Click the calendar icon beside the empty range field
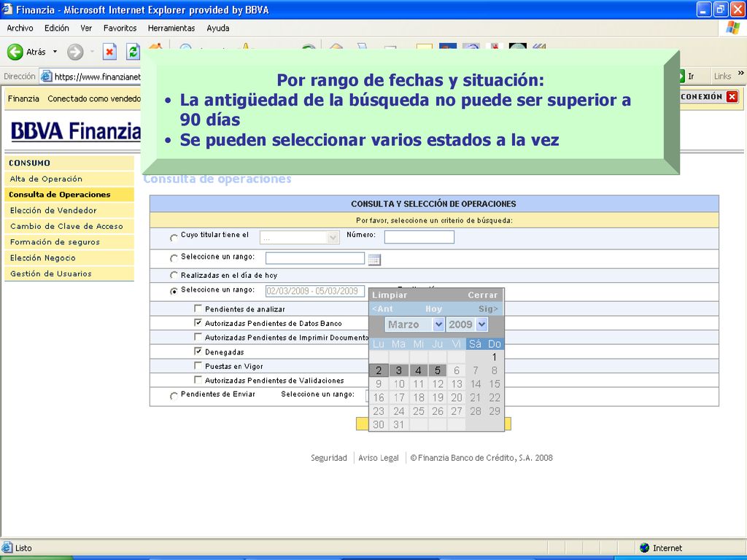 [374, 260]
